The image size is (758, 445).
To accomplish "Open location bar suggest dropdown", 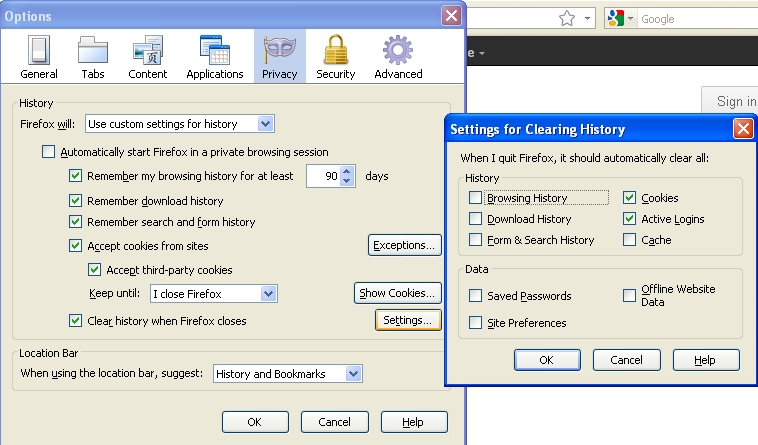I will [x=288, y=373].
